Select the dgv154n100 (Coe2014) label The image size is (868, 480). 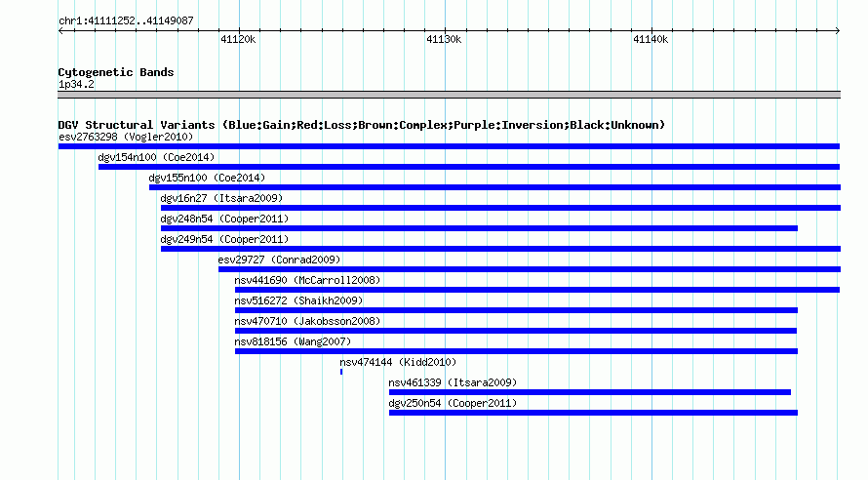point(156,157)
